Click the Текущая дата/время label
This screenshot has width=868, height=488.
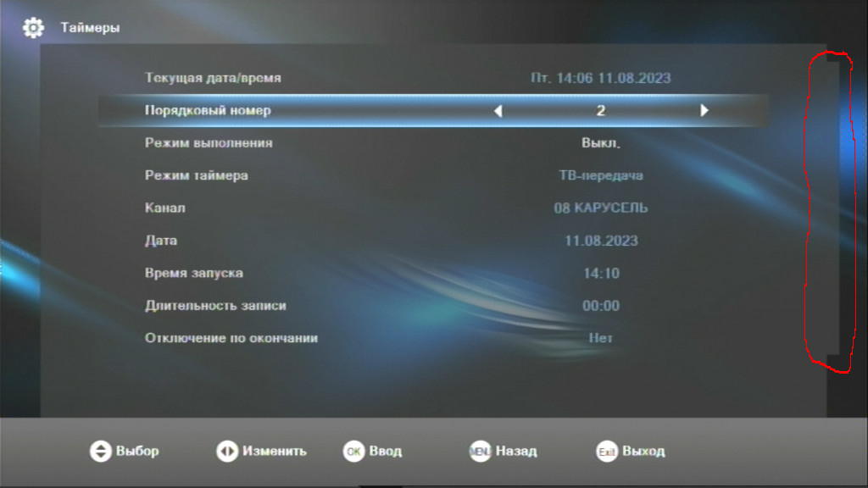(213, 78)
